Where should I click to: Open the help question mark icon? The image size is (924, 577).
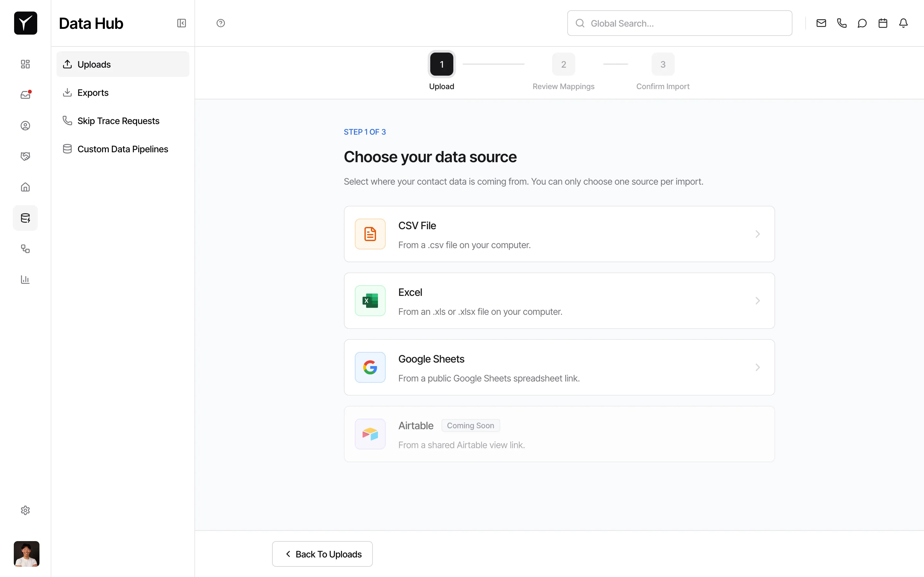[x=221, y=23]
